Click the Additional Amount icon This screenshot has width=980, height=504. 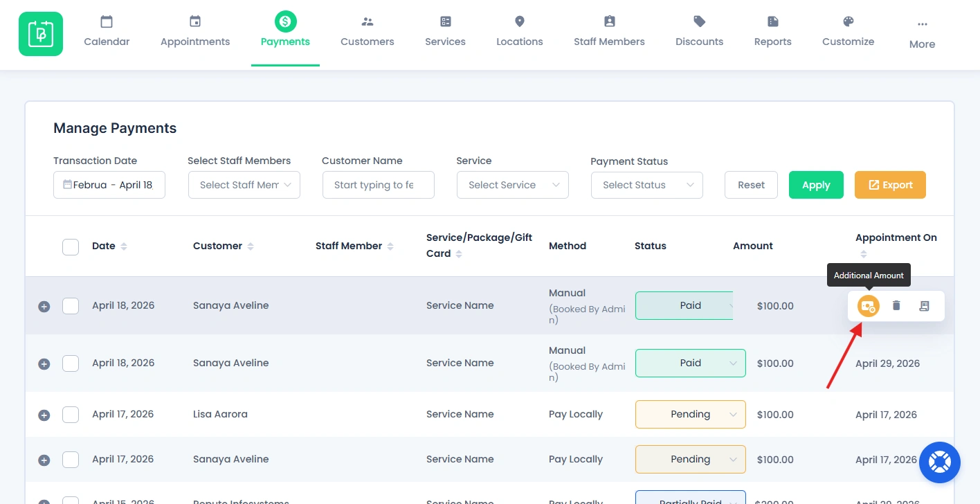coord(868,305)
